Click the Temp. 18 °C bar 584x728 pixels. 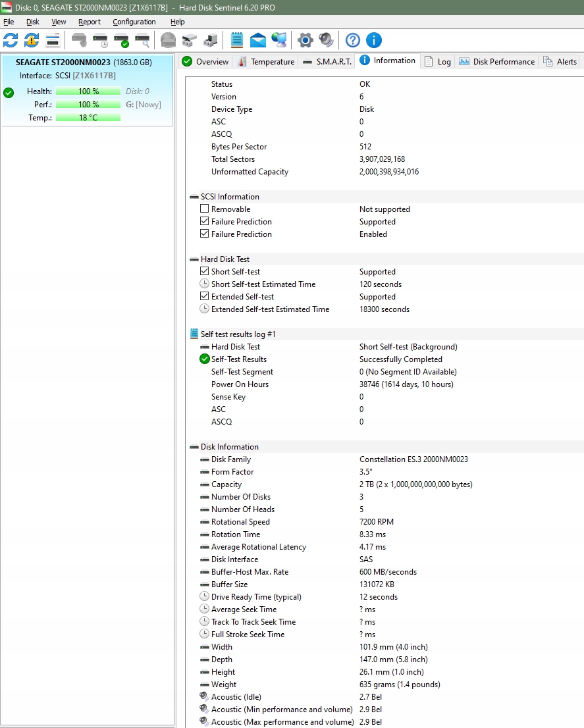pyautogui.click(x=88, y=117)
